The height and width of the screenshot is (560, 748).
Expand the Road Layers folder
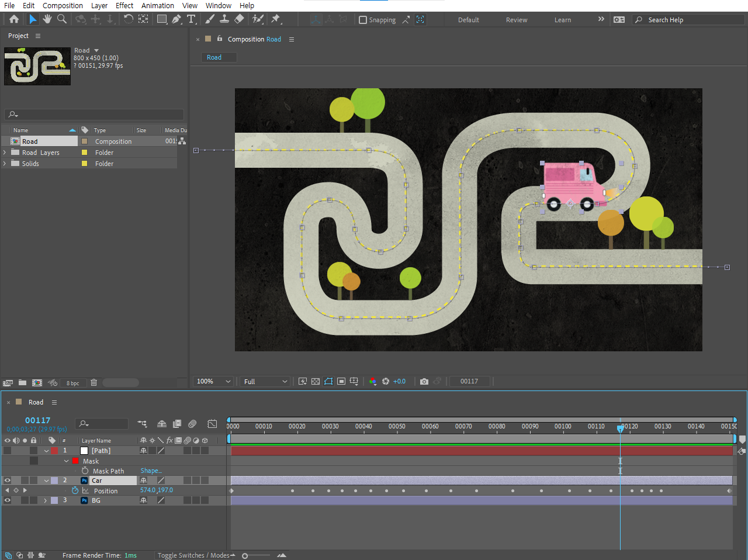coord(5,153)
